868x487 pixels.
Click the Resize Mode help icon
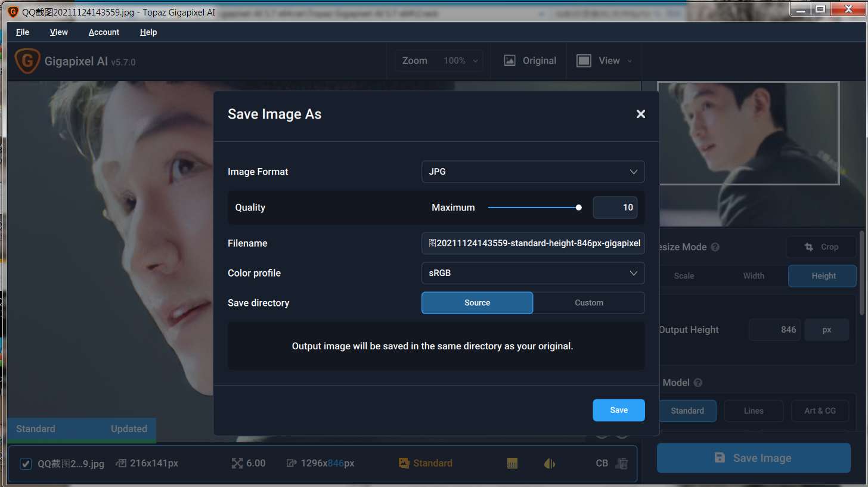tap(715, 247)
